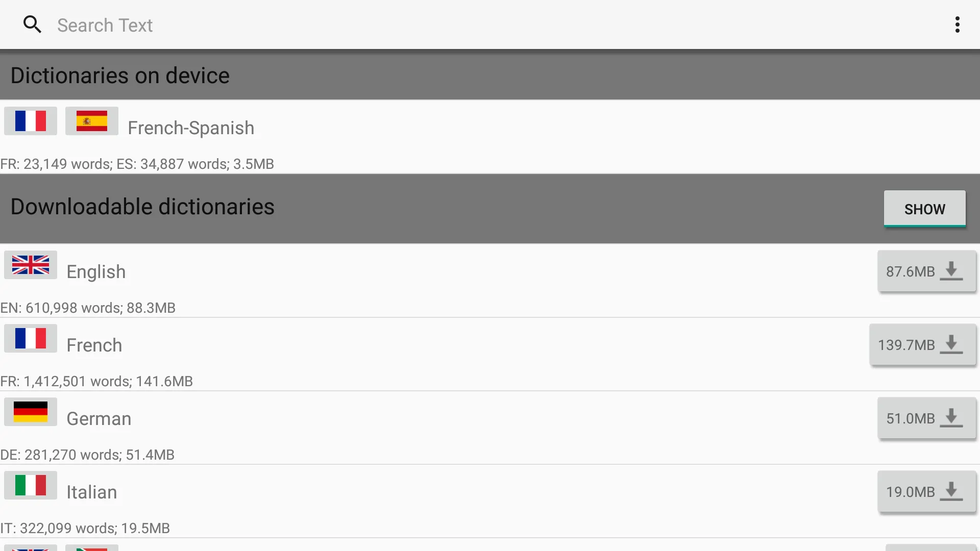980x551 pixels.
Task: Download the German 51.0MB dictionary
Action: [x=925, y=418]
